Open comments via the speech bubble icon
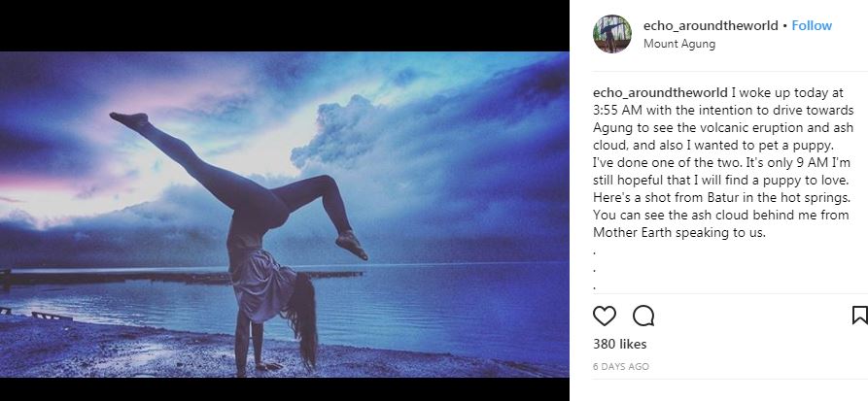868x401 pixels. click(643, 316)
